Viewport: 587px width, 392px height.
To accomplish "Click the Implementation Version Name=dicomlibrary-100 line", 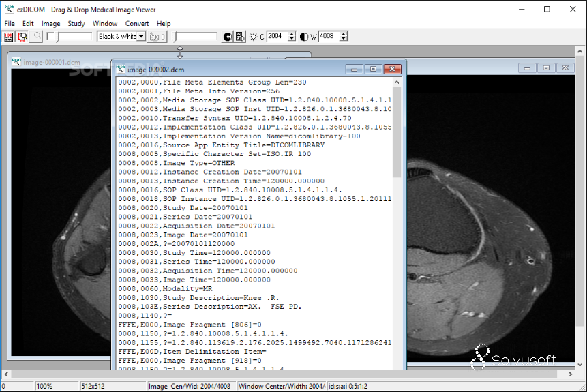I will pyautogui.click(x=239, y=136).
